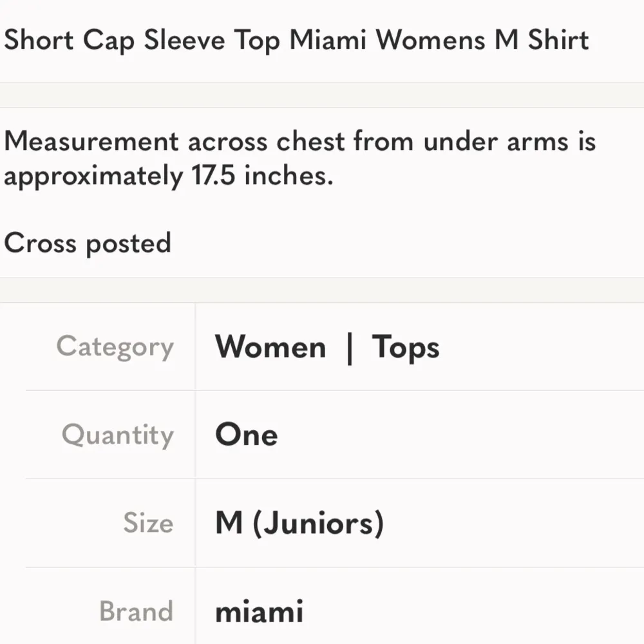The image size is (644, 644).
Task: Click the words Short Cap in the title
Action: coord(70,40)
